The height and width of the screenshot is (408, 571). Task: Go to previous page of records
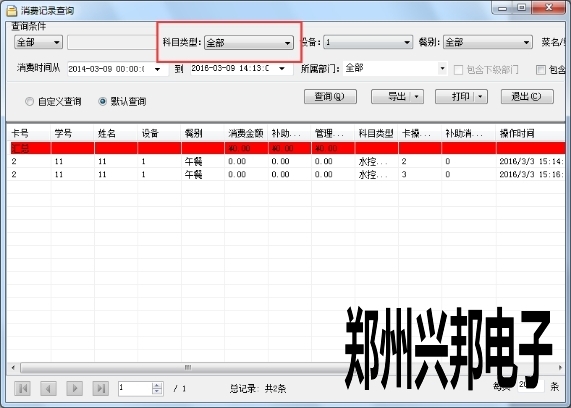48,388
